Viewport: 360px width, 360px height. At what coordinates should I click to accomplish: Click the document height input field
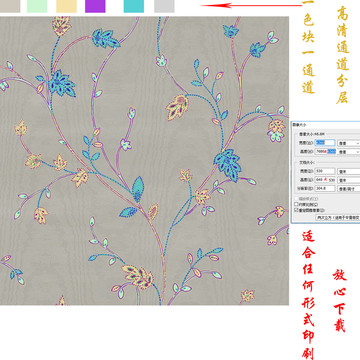325,180
